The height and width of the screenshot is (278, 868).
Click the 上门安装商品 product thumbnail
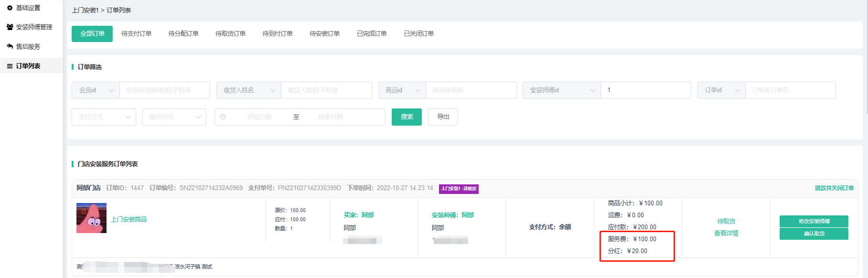click(91, 218)
